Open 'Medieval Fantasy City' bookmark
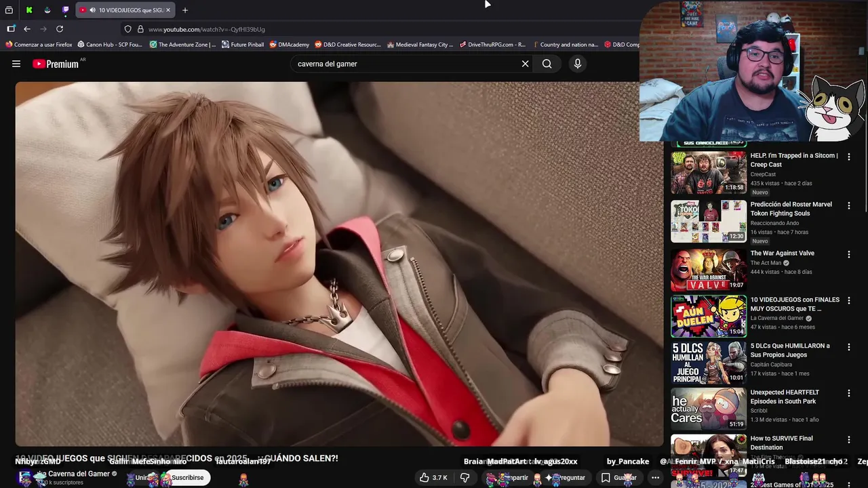The image size is (868, 488). pos(420,45)
